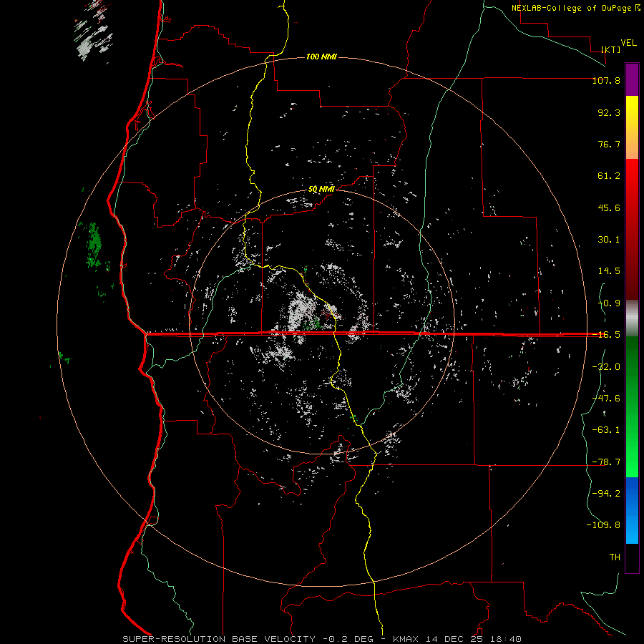The height and width of the screenshot is (644, 644).
Task: Click the -78.7 velocity scale value
Action: (606, 462)
